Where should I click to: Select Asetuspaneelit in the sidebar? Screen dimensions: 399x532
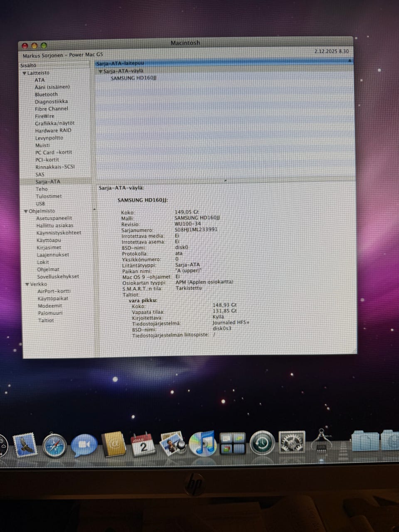(x=54, y=218)
